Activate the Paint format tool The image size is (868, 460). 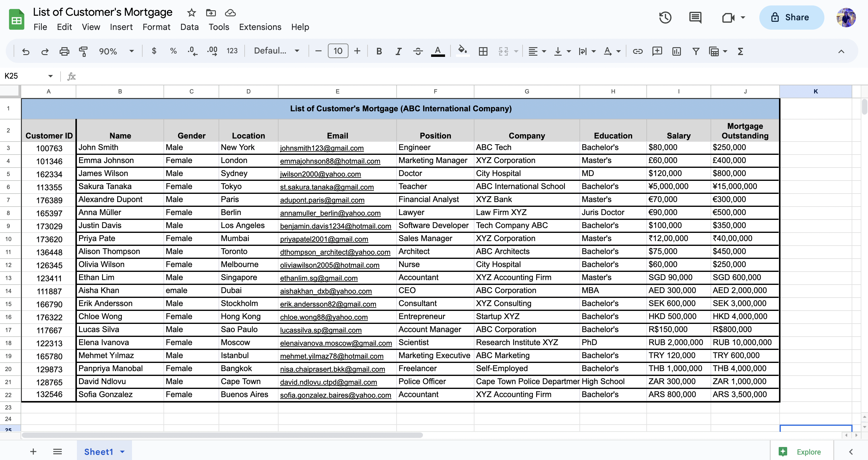pos(83,51)
